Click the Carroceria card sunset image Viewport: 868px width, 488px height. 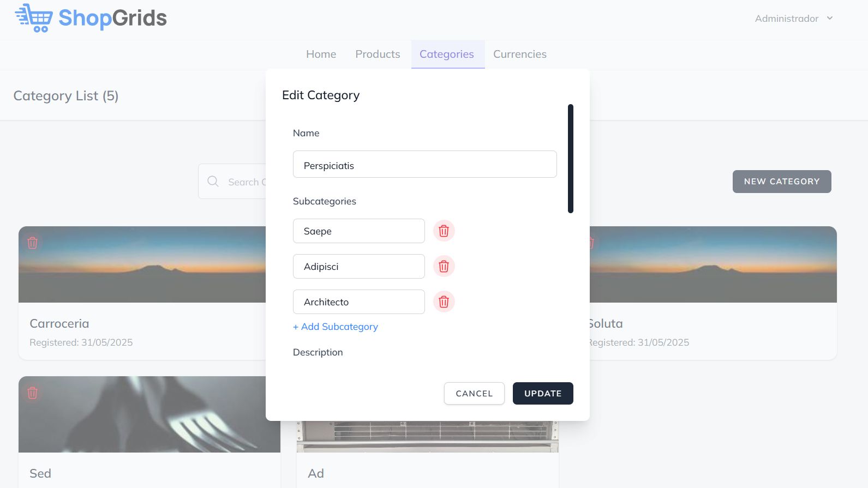[142, 264]
